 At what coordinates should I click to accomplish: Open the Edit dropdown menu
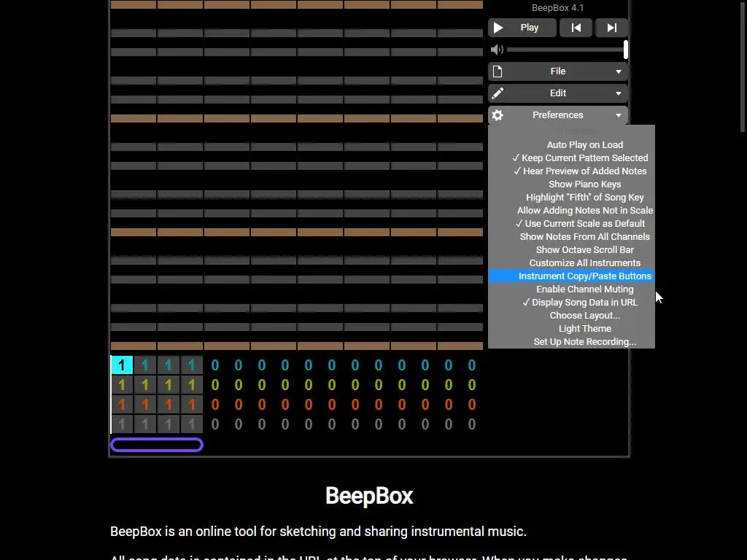tap(558, 93)
